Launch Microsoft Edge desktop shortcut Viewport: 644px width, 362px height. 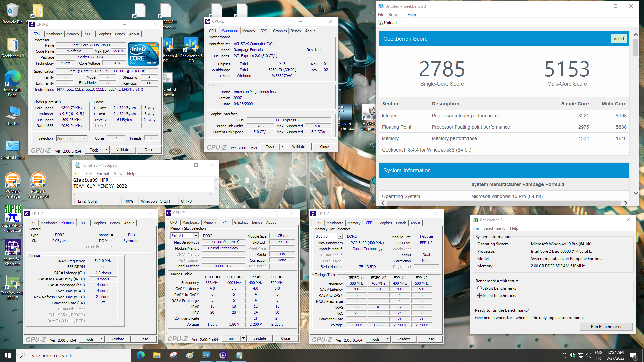12,84
